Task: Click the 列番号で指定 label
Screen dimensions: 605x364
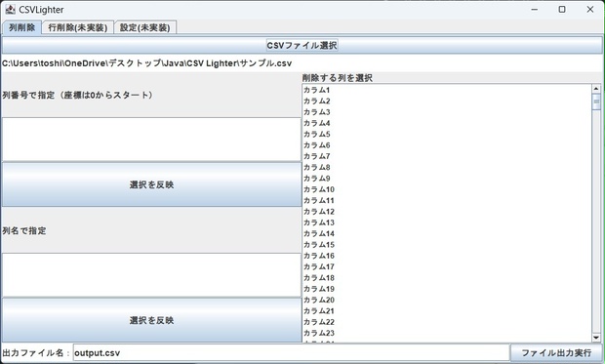Action: [x=78, y=95]
